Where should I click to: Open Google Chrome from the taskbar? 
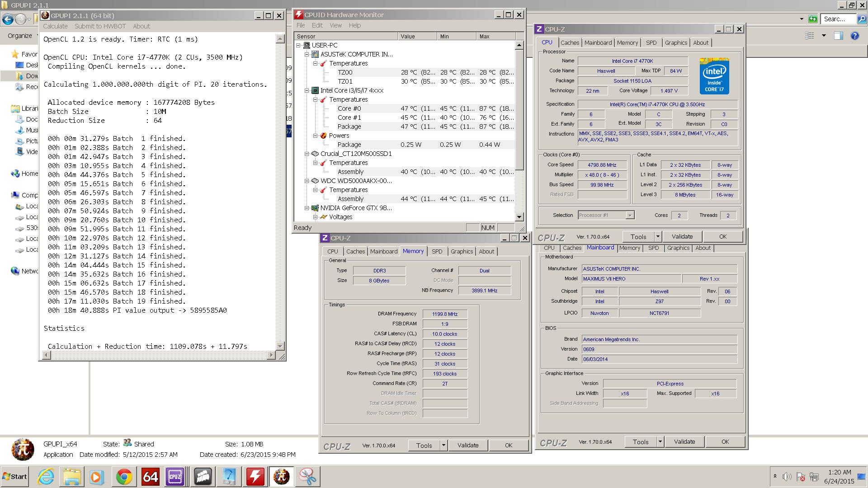click(124, 477)
